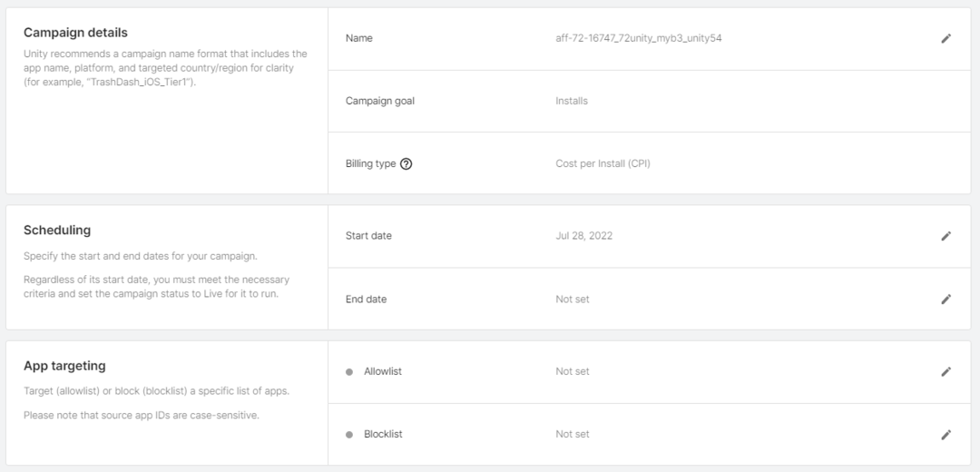This screenshot has height=472, width=980.
Task: Edit the Allowlist using its pencil icon
Action: click(x=946, y=371)
